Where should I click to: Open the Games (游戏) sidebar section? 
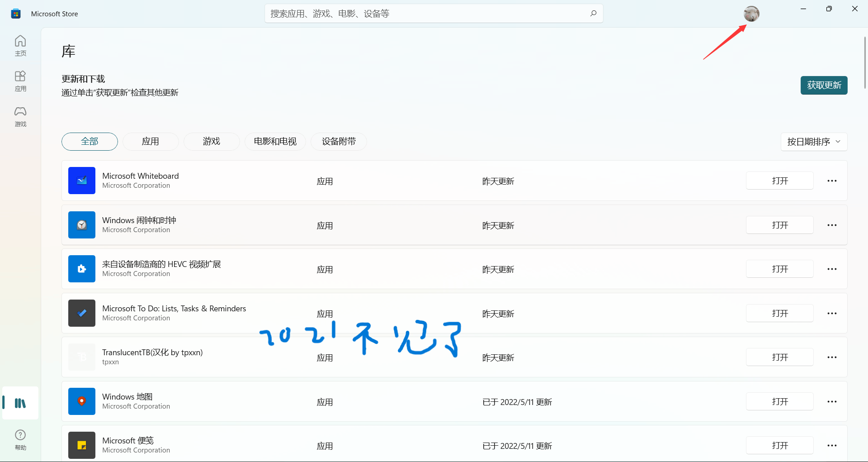pyautogui.click(x=20, y=116)
